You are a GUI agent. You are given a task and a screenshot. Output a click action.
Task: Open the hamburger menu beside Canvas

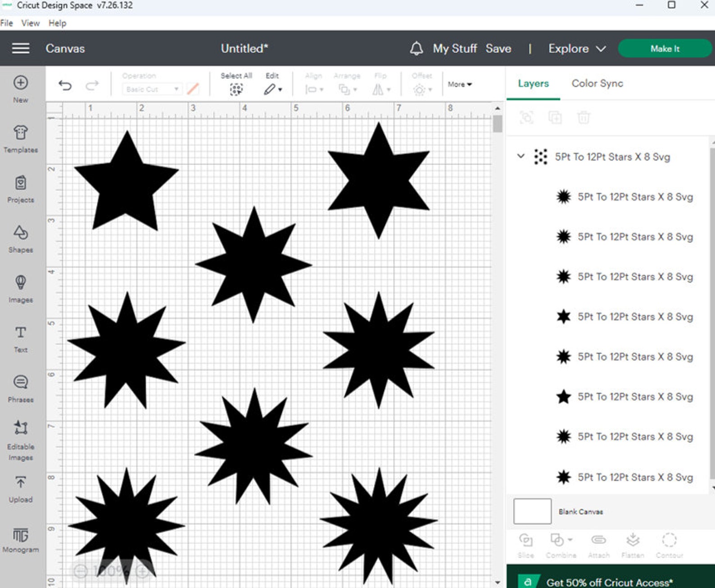click(x=21, y=48)
